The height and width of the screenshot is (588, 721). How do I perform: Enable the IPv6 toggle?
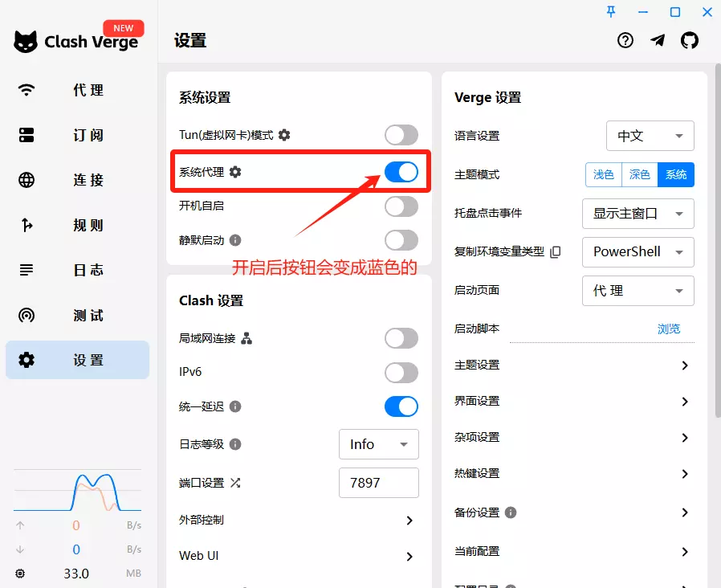[401, 373]
